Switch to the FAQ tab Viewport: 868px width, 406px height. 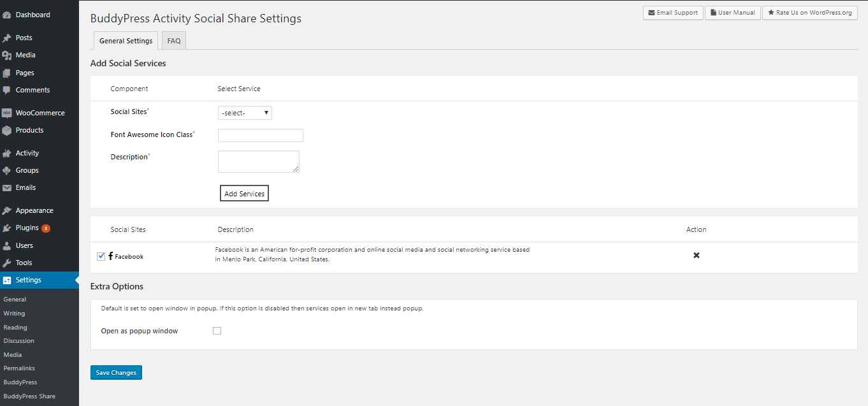click(173, 41)
